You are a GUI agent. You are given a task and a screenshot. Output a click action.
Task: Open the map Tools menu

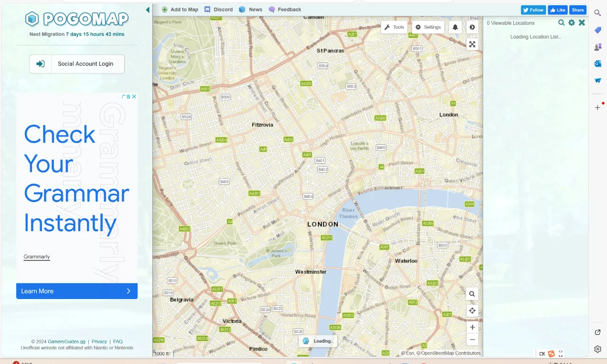pyautogui.click(x=394, y=27)
